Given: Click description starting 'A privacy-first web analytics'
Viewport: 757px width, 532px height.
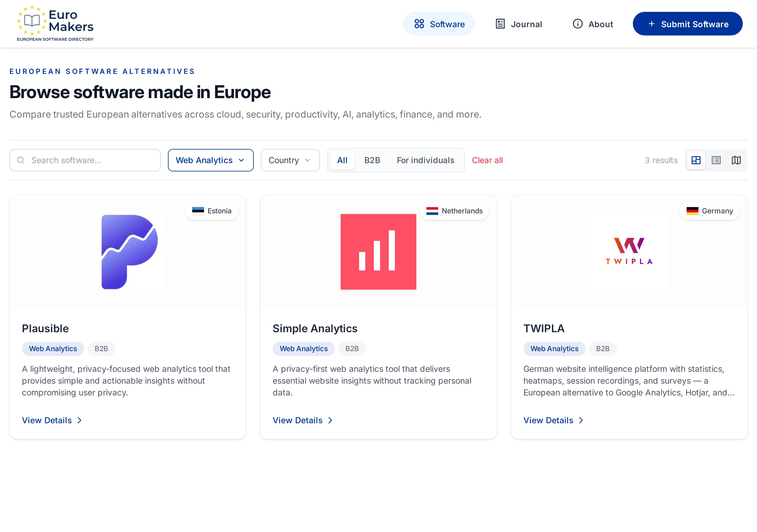Looking at the screenshot, I should tap(372, 381).
